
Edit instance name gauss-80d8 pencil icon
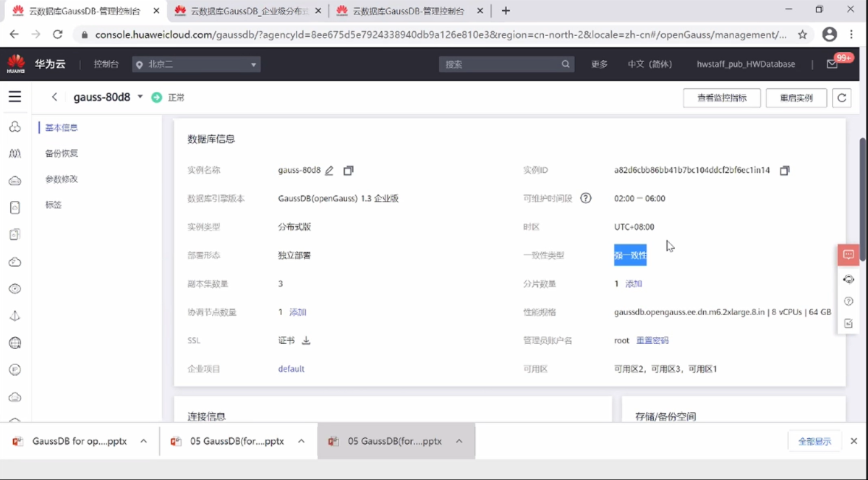(329, 171)
